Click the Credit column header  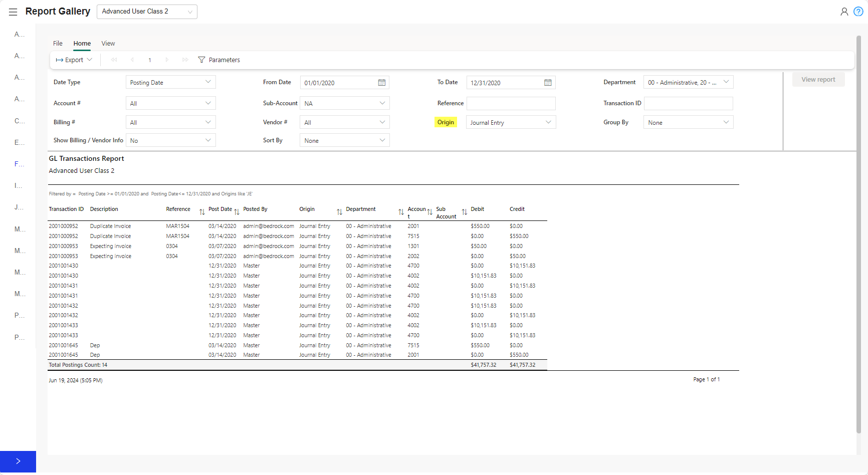[x=517, y=209]
